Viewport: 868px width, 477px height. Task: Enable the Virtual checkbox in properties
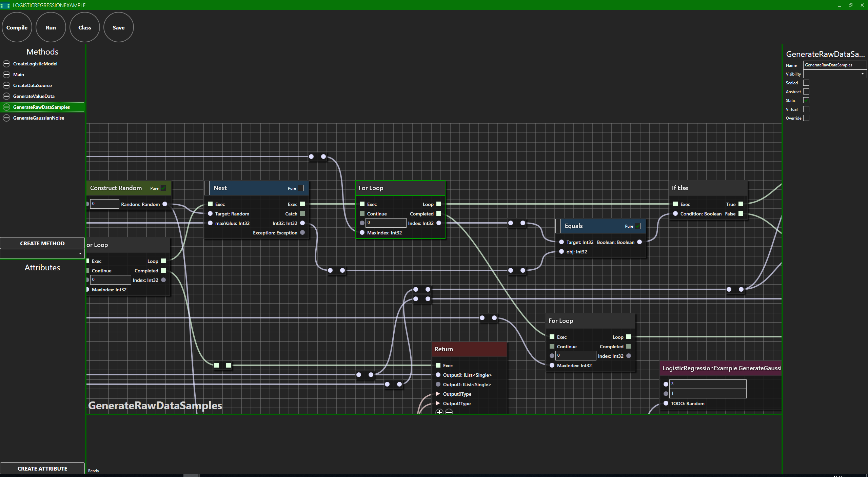point(806,109)
